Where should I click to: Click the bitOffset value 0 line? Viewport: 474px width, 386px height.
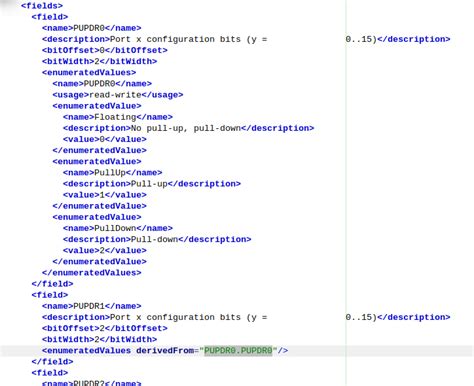pos(105,50)
